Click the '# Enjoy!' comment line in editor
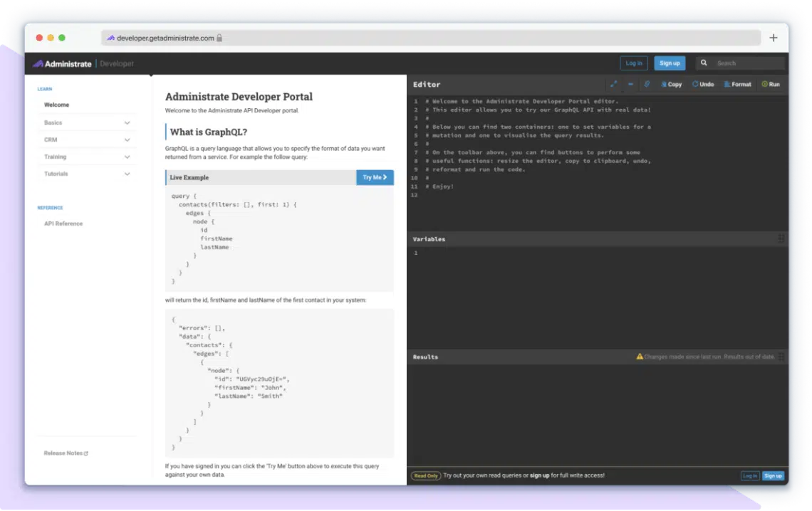Image resolution: width=812 pixels, height=511 pixels. [439, 186]
